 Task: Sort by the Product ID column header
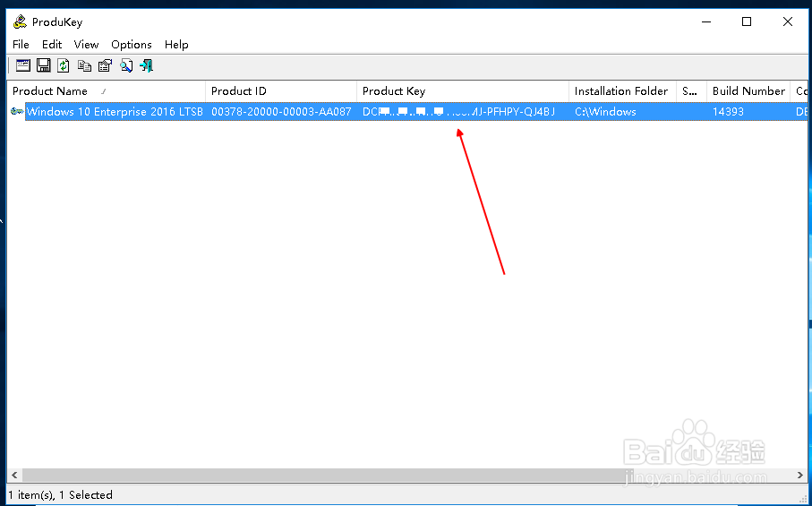coord(281,91)
